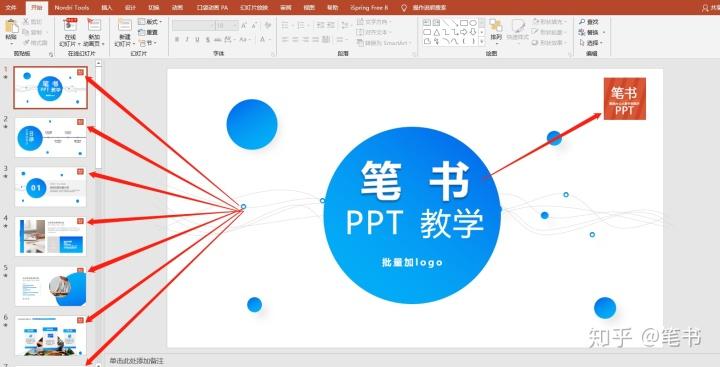Toggle text shadow S
720x367 pixels.
pos(208,40)
